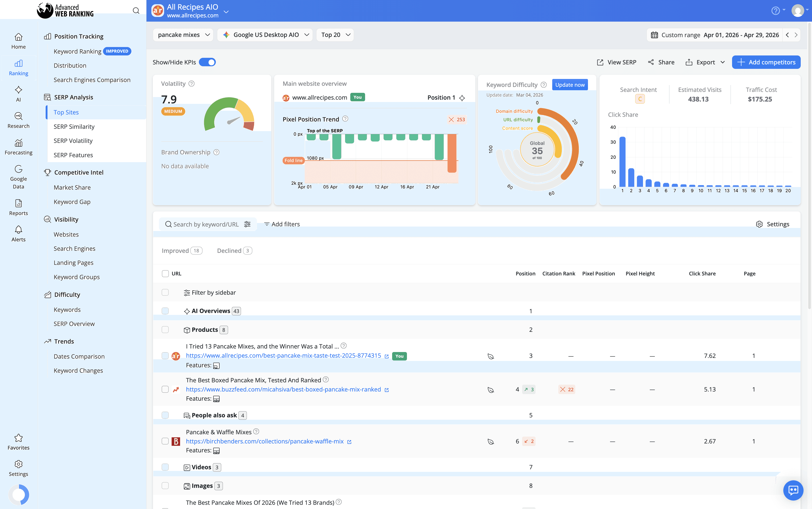Image resolution: width=812 pixels, height=509 pixels.
Task: Open the Google US Desktop AIO dropdown
Action: 265,35
